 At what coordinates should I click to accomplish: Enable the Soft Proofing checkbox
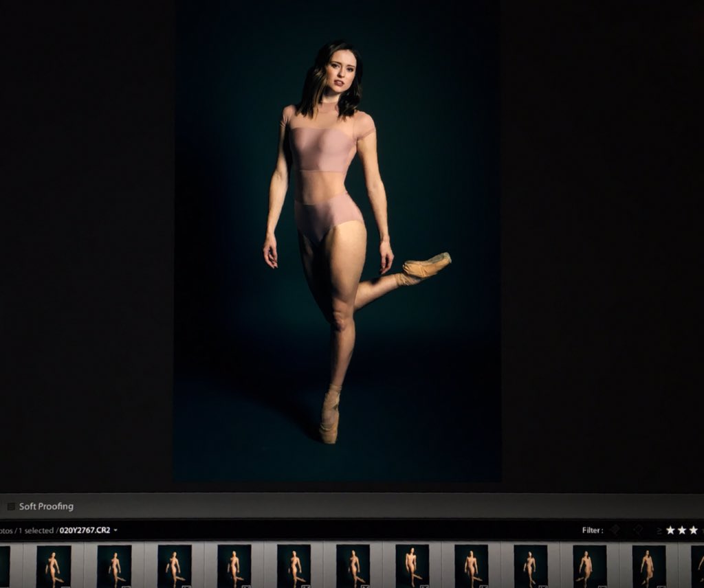(11, 506)
